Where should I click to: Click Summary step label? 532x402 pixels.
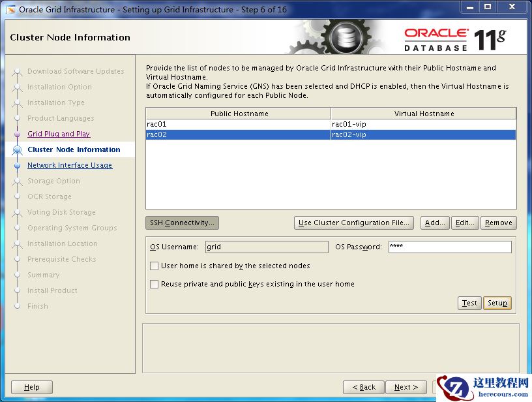click(x=44, y=275)
